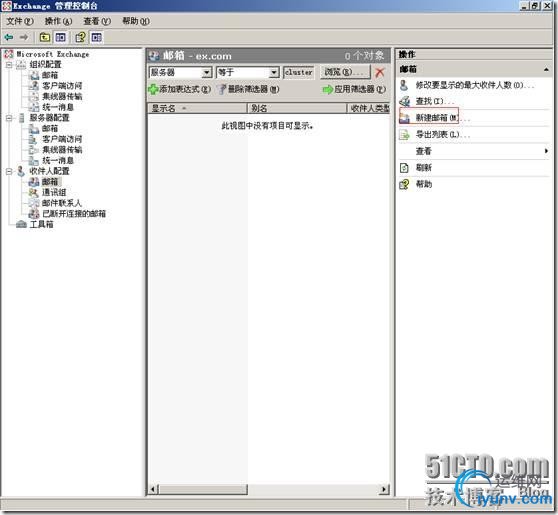Click 应用筛选器 apply filter button
Viewport: 558px width, 515px height.
[x=354, y=89]
